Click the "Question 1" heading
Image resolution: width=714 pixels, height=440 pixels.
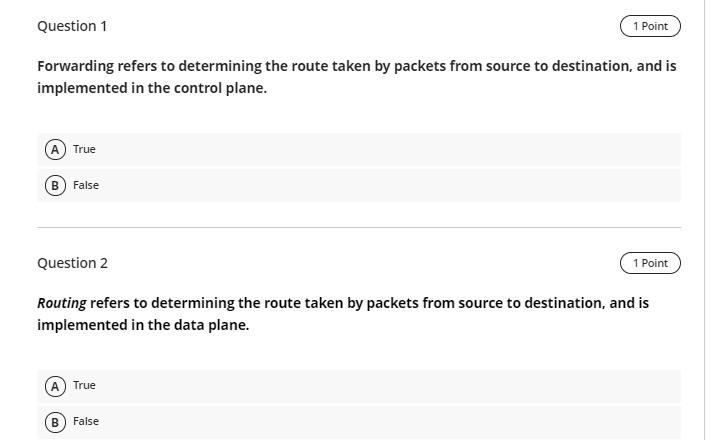[x=72, y=26]
